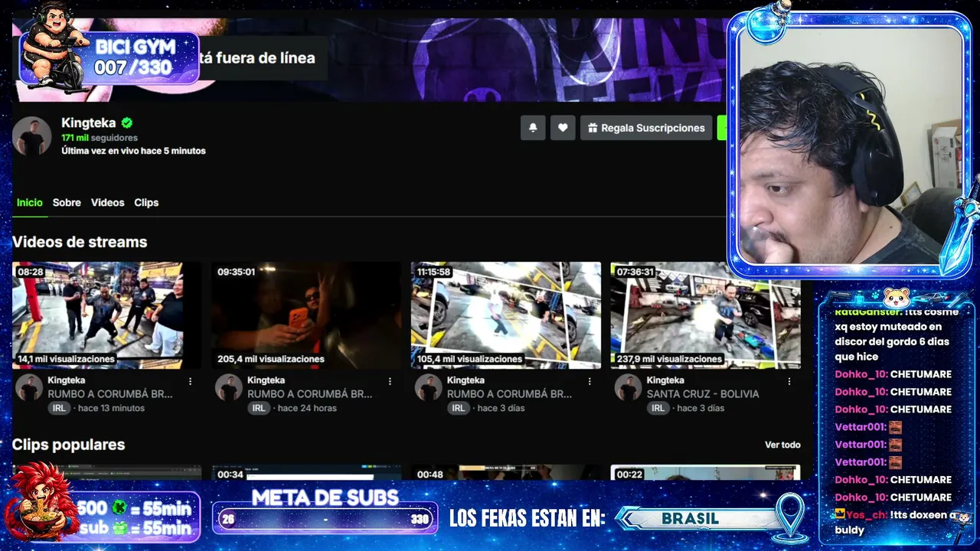Image resolution: width=980 pixels, height=551 pixels.
Task: Click the channel avatar under the 11:15:58 video
Action: click(x=428, y=387)
